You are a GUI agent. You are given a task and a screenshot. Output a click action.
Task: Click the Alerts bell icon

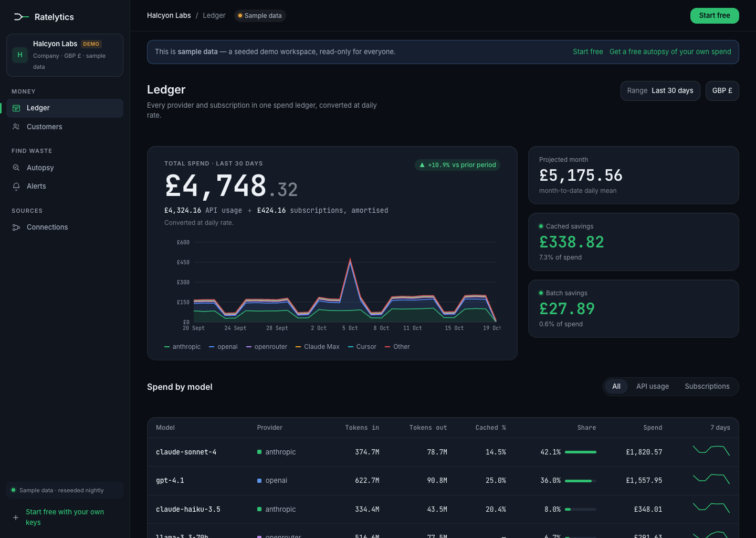[16, 186]
